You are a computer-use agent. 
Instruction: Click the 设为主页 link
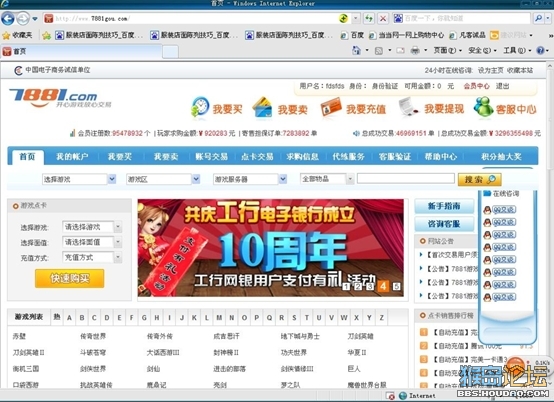tap(490, 70)
